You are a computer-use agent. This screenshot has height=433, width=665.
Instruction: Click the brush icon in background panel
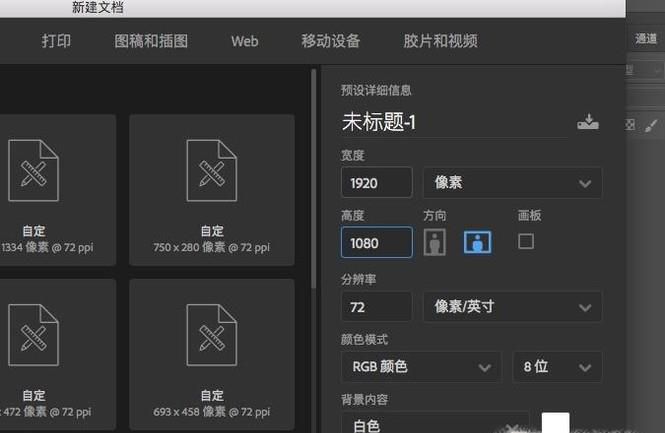point(651,125)
